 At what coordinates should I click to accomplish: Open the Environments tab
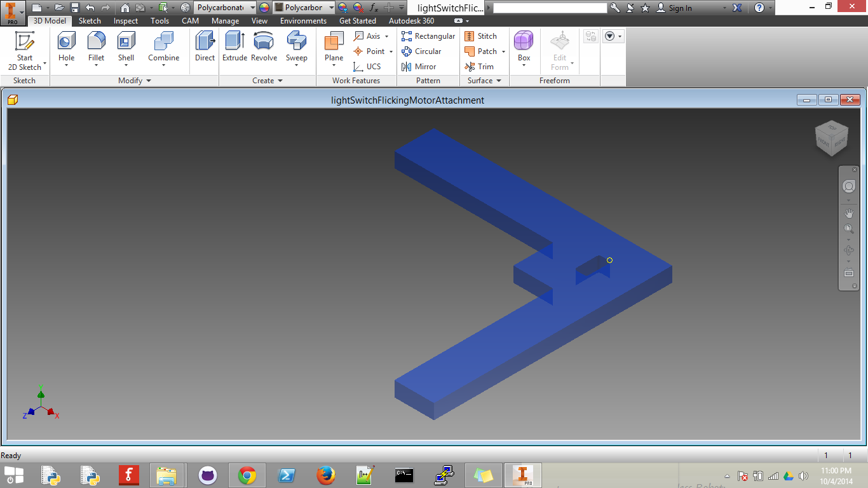pos(304,21)
